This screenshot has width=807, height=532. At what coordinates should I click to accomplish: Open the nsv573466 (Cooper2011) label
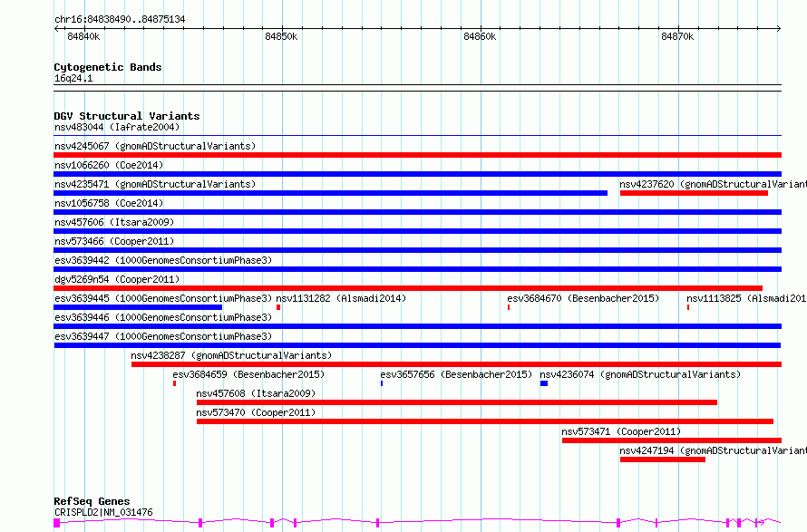[114, 241]
